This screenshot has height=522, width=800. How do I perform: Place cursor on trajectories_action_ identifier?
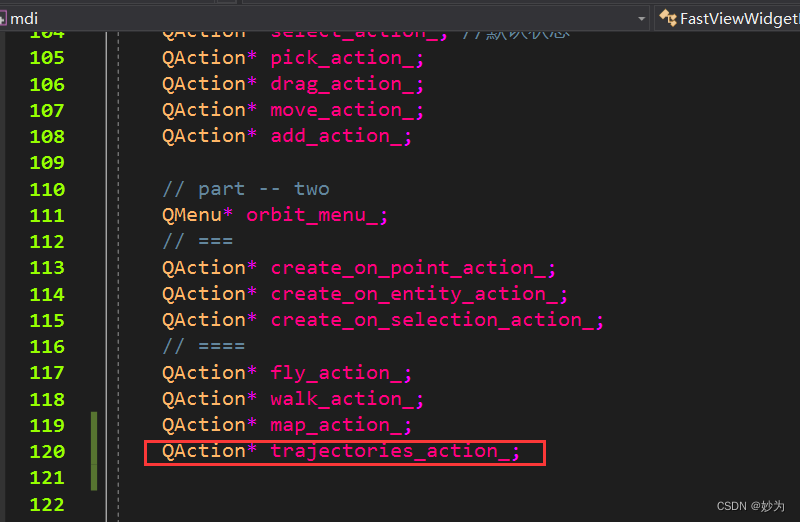pyautogui.click(x=390, y=451)
